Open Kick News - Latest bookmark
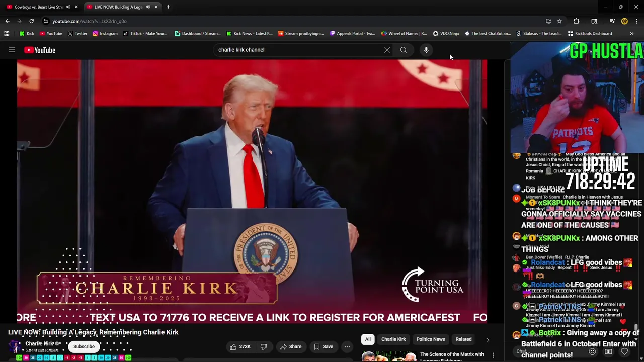The width and height of the screenshot is (644, 362). pyautogui.click(x=249, y=34)
